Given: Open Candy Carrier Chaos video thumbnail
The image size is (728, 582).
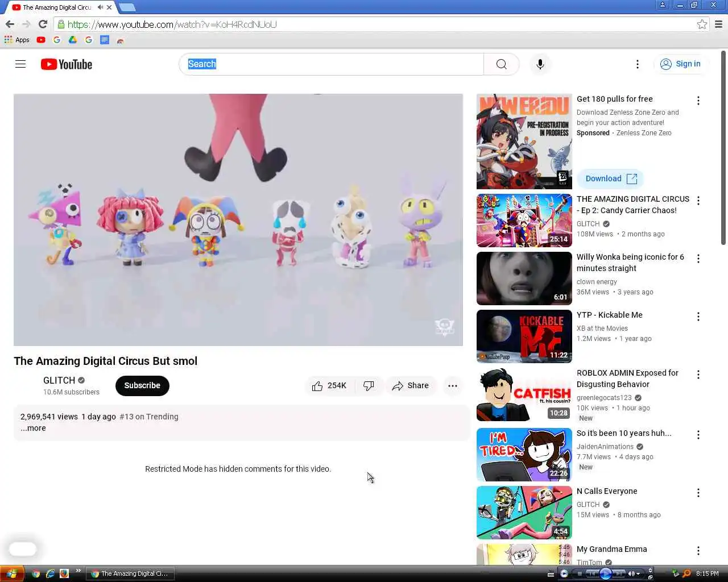Looking at the screenshot, I should click(x=524, y=221).
